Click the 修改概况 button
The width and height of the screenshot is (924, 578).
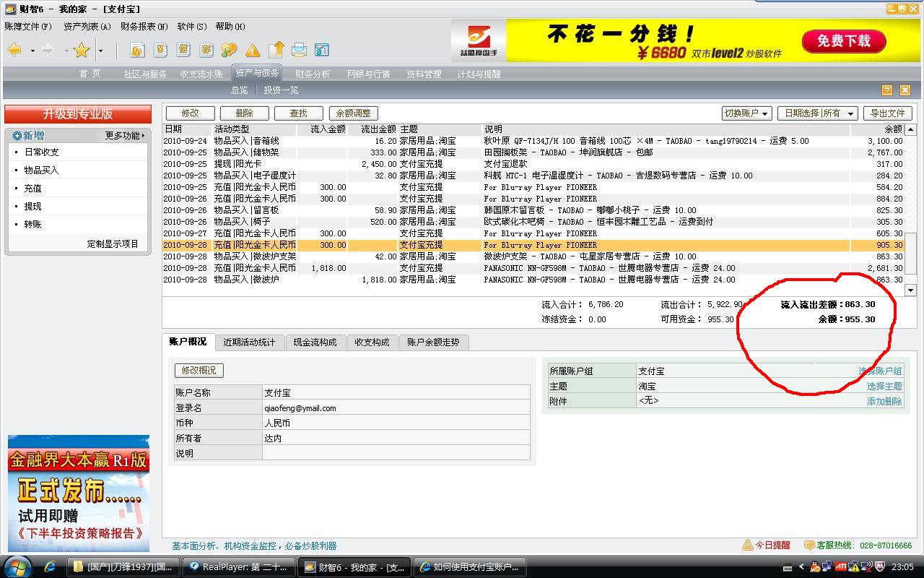199,371
